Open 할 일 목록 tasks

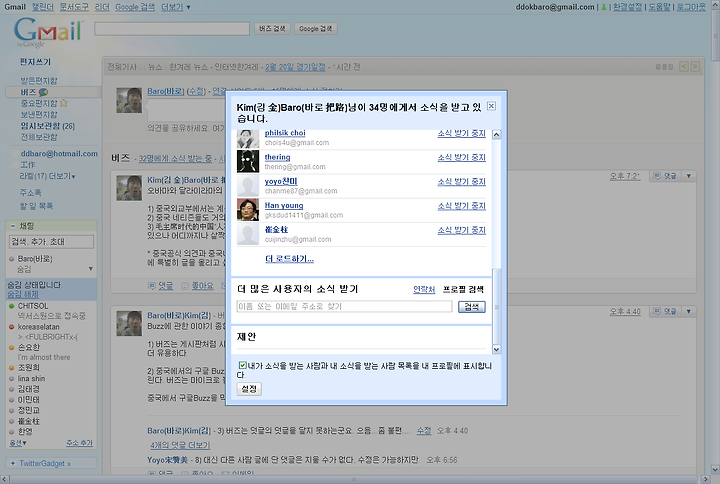point(36,206)
